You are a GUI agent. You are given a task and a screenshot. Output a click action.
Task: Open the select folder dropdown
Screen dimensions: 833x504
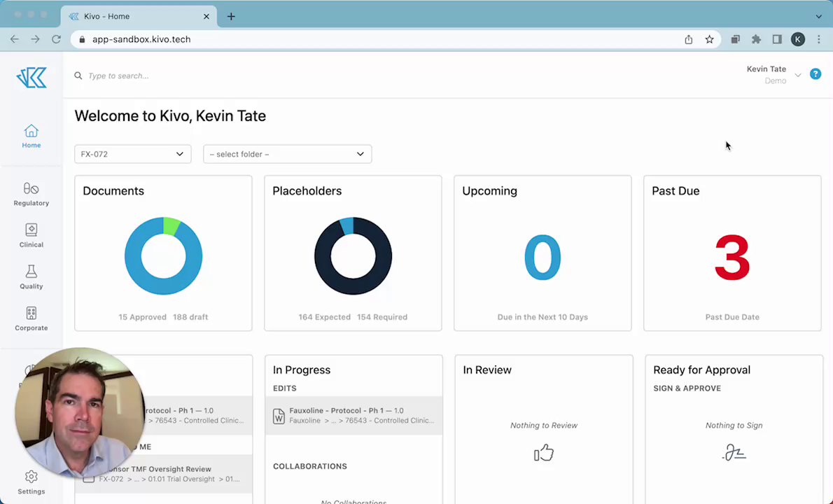[x=287, y=154]
